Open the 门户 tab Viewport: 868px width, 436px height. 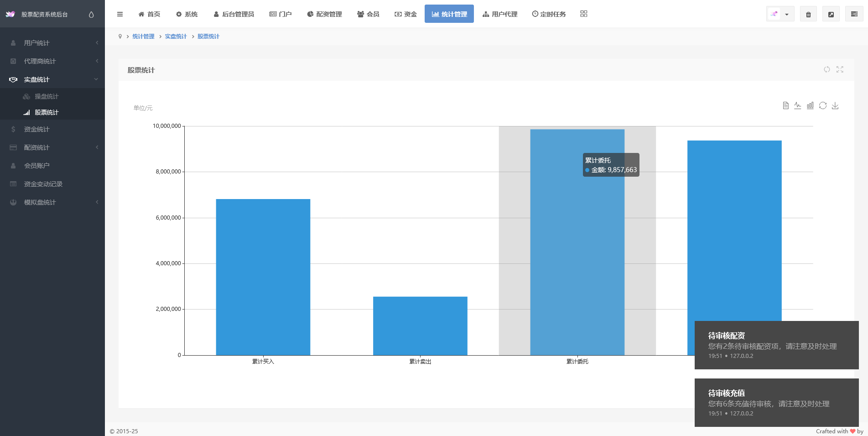[x=280, y=14]
